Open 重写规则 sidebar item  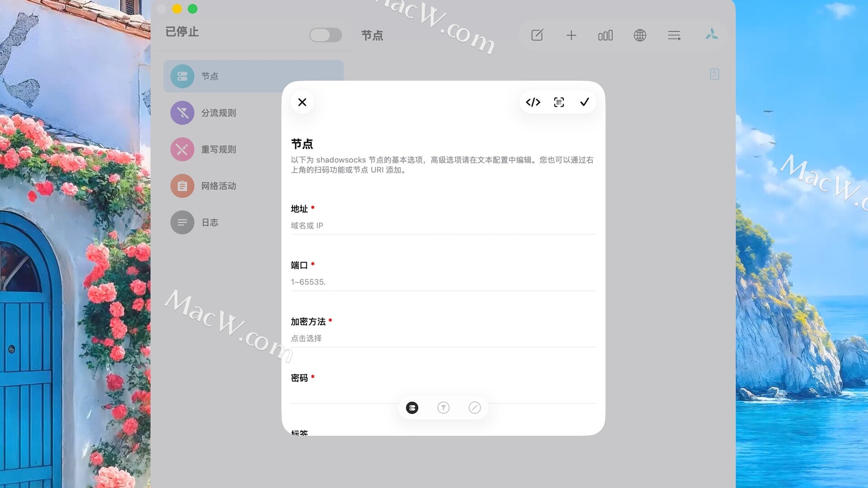pos(218,150)
